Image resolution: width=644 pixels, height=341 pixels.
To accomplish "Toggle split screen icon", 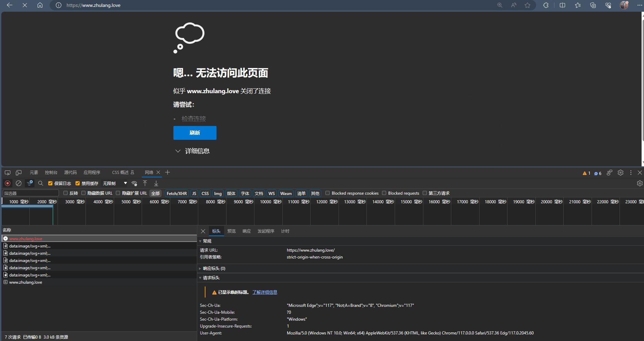I will click(562, 5).
